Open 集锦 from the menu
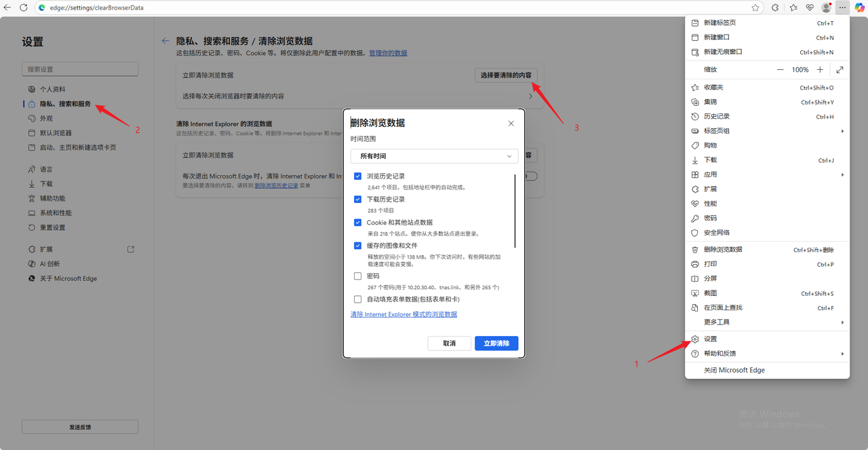This screenshot has width=868, height=450. (767, 102)
